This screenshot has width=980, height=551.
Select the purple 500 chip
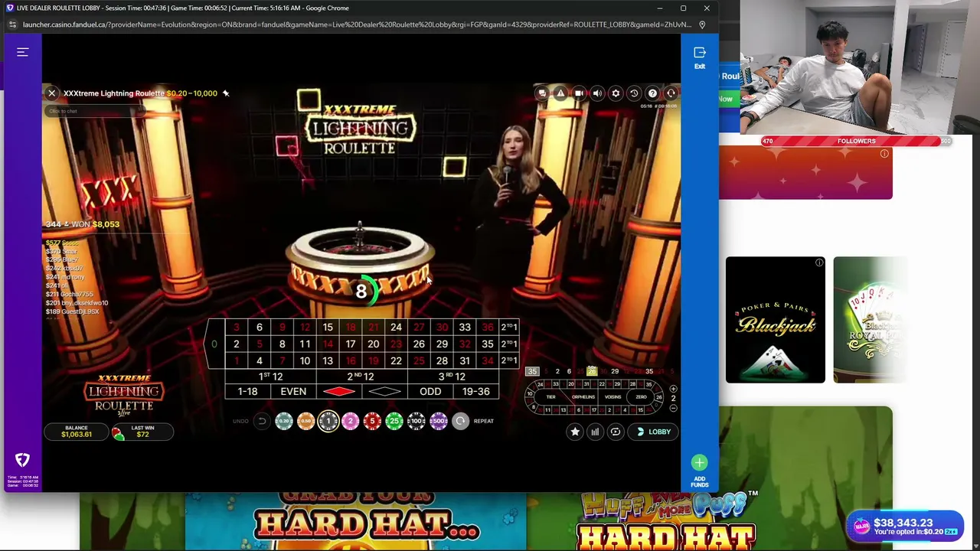(x=439, y=421)
